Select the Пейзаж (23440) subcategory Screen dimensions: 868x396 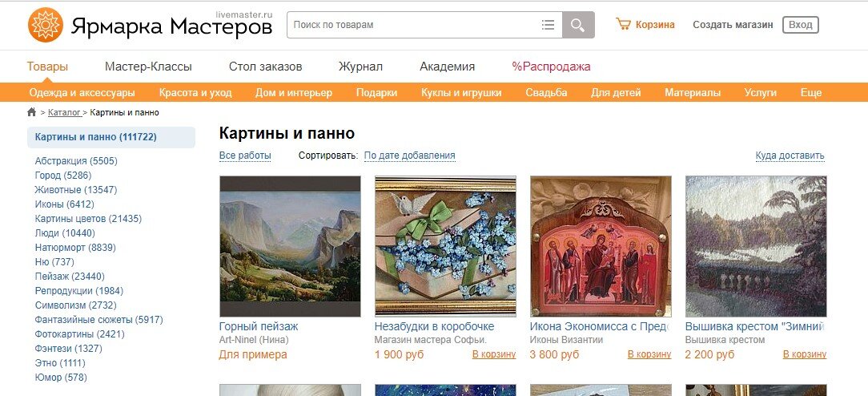(70, 277)
